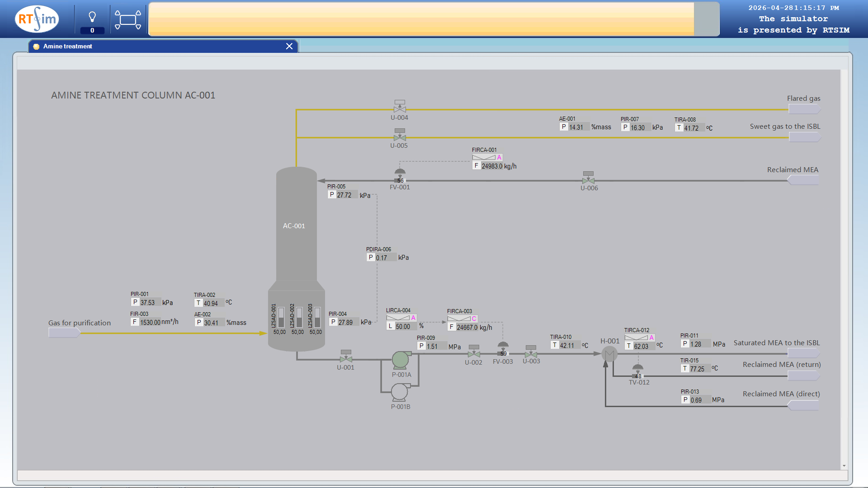Click heat exchanger H-001
This screenshot has height=488, width=868.
pos(609,354)
